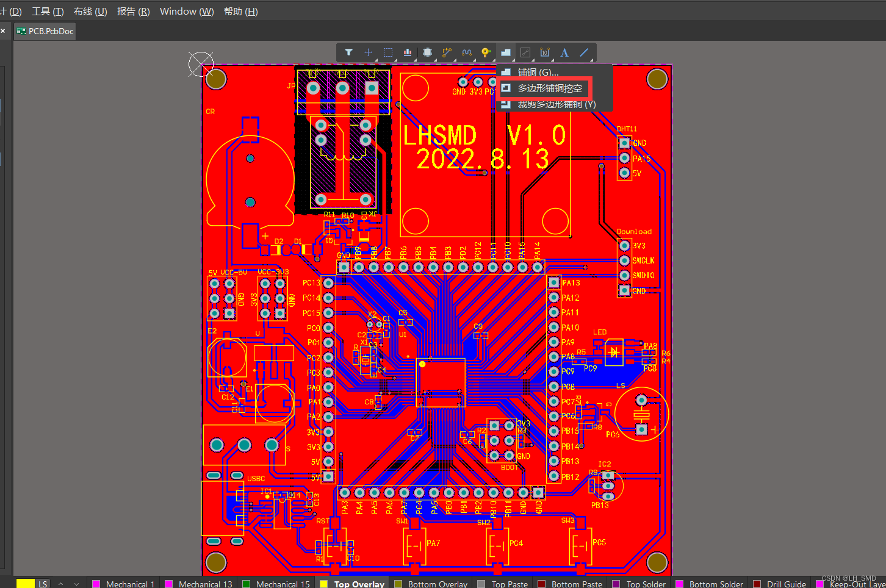Activate the dashed rectangle selection tool
The image size is (886, 588).
coord(388,52)
